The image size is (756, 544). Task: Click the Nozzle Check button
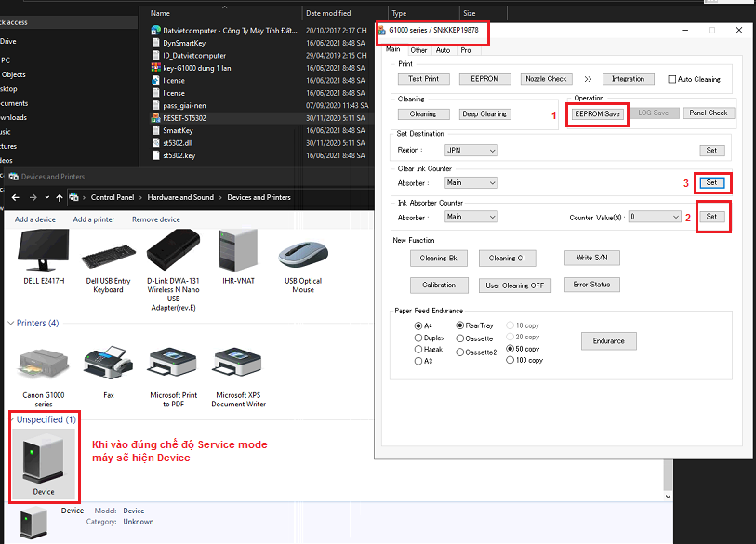click(x=546, y=79)
